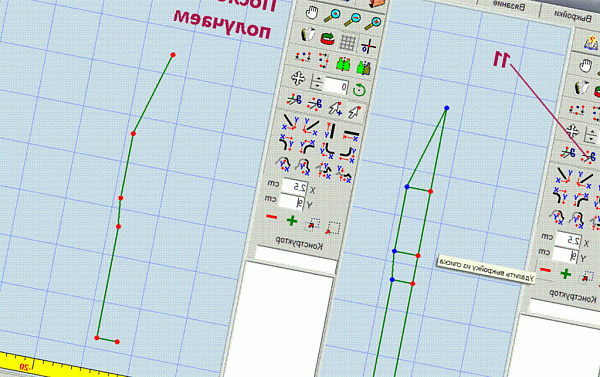The image size is (600, 377).
Task: Click the red minus button in right toolbox
Action: (x=545, y=270)
